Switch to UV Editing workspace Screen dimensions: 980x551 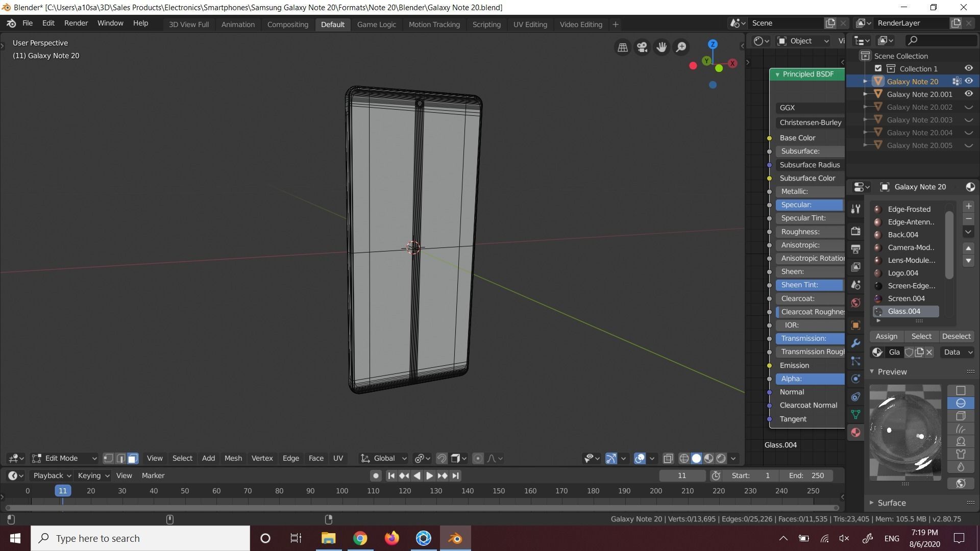(530, 24)
